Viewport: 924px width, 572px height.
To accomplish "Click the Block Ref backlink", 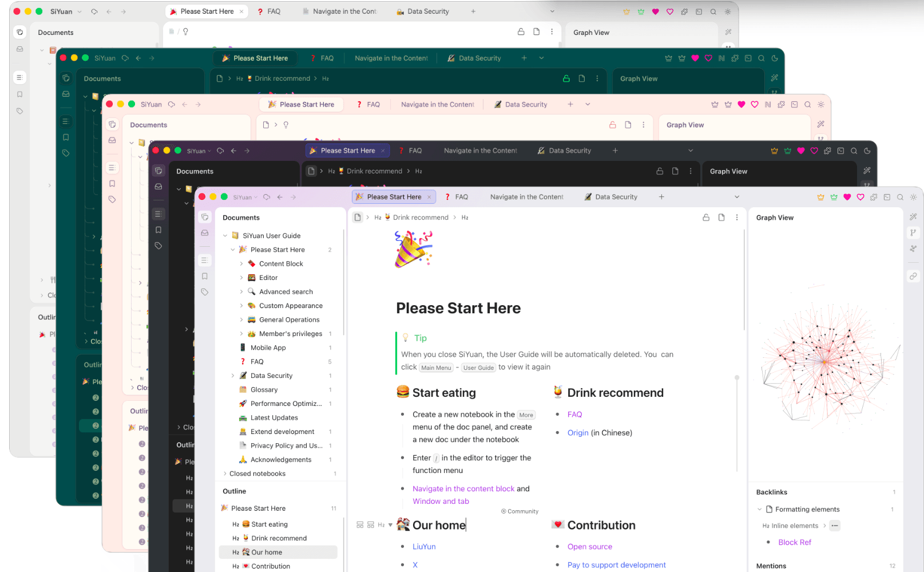I will point(795,542).
